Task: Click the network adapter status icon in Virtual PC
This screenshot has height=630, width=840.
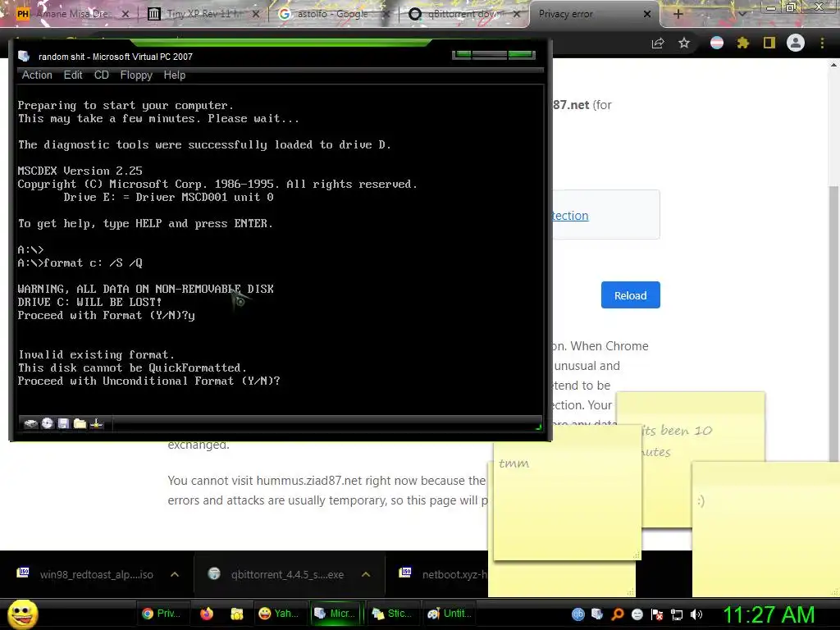Action: [x=97, y=424]
